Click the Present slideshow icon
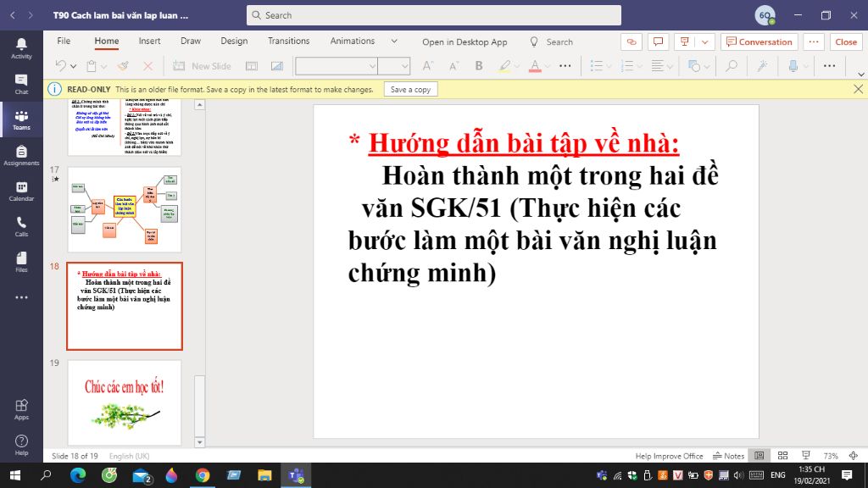The image size is (868, 488). 684,42
